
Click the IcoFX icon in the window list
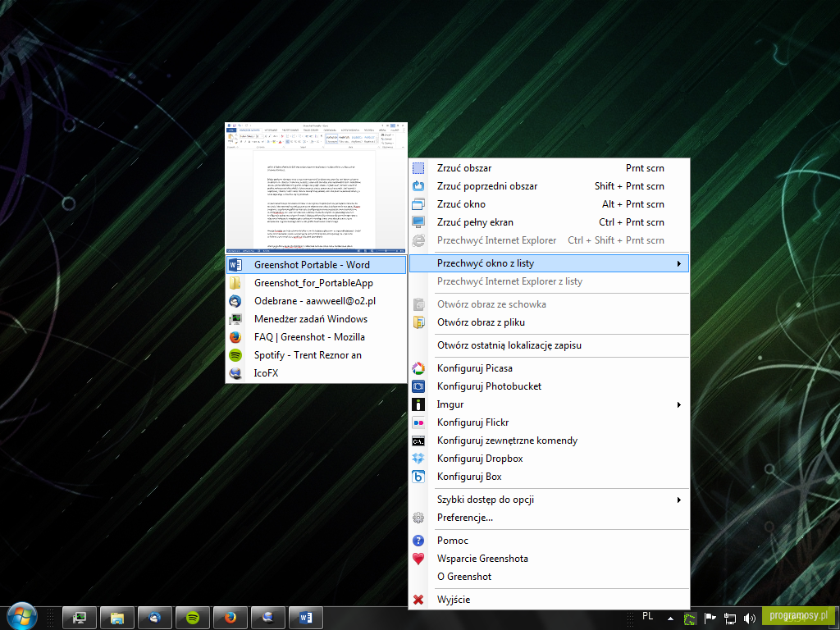click(x=235, y=373)
